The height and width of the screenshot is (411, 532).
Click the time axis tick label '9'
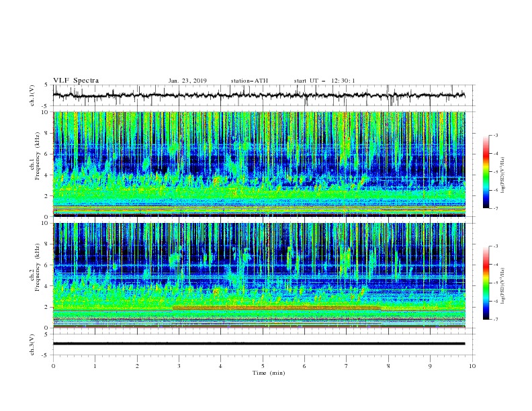click(x=430, y=366)
